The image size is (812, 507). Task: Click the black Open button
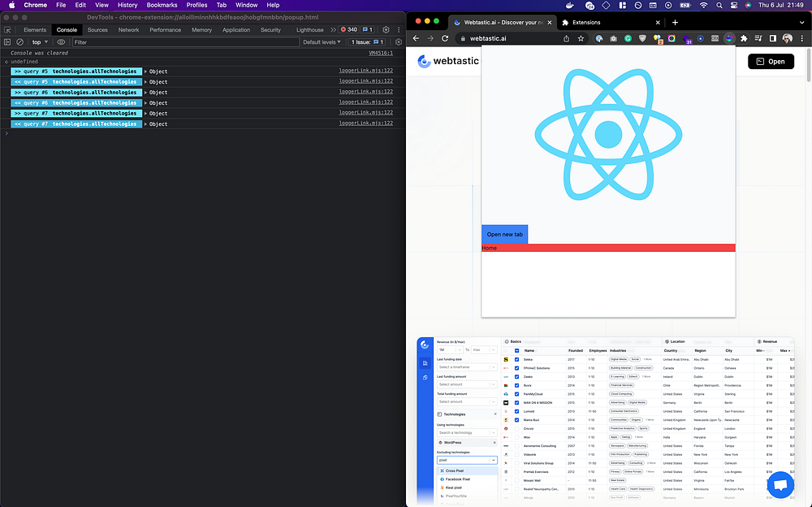(x=771, y=61)
